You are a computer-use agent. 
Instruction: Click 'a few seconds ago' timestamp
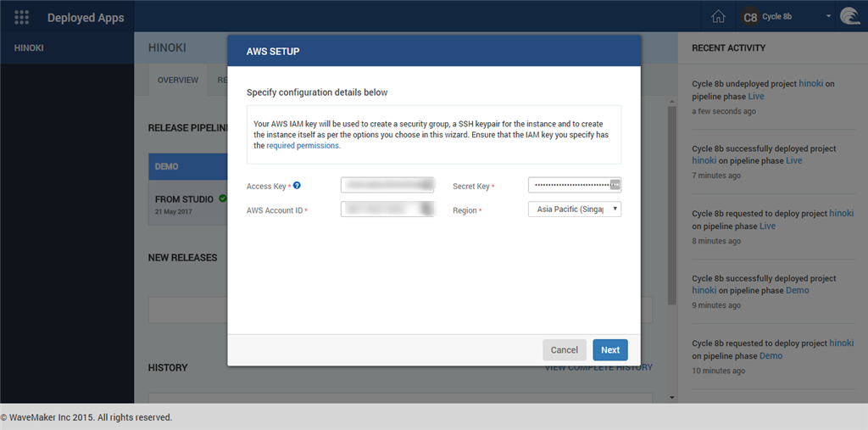pyautogui.click(x=724, y=111)
